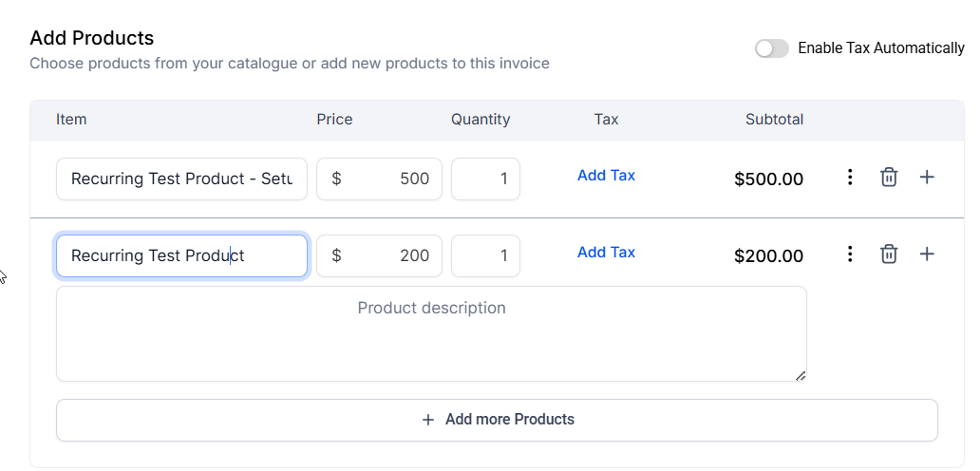Open the three-dot menu for the $500 product row

pos(850,178)
